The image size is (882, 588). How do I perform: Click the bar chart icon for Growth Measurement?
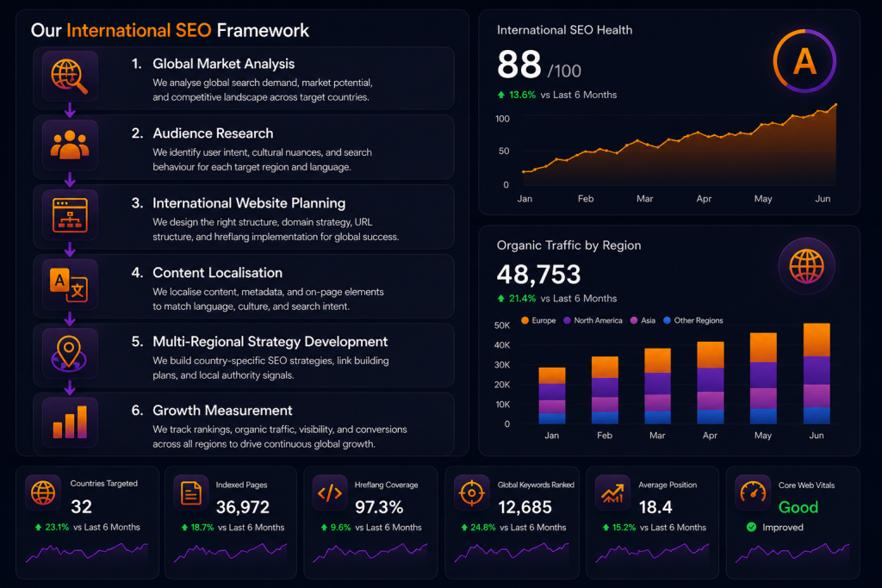[x=70, y=422]
